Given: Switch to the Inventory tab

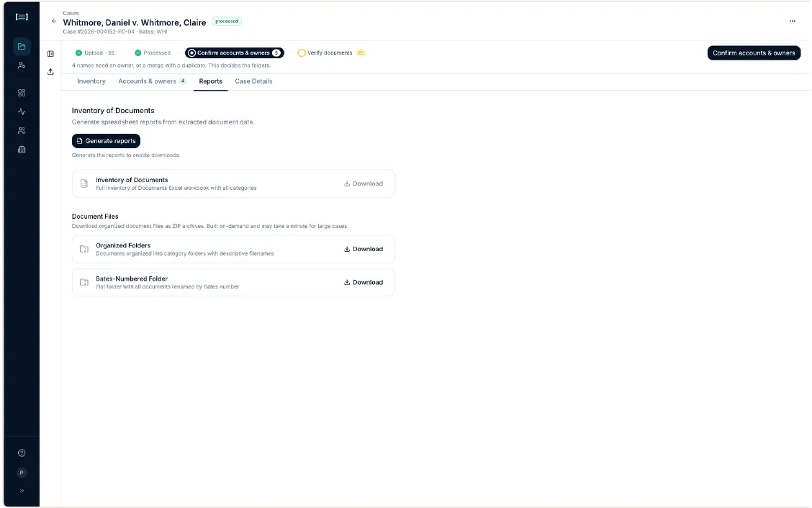Looking at the screenshot, I should [91, 81].
